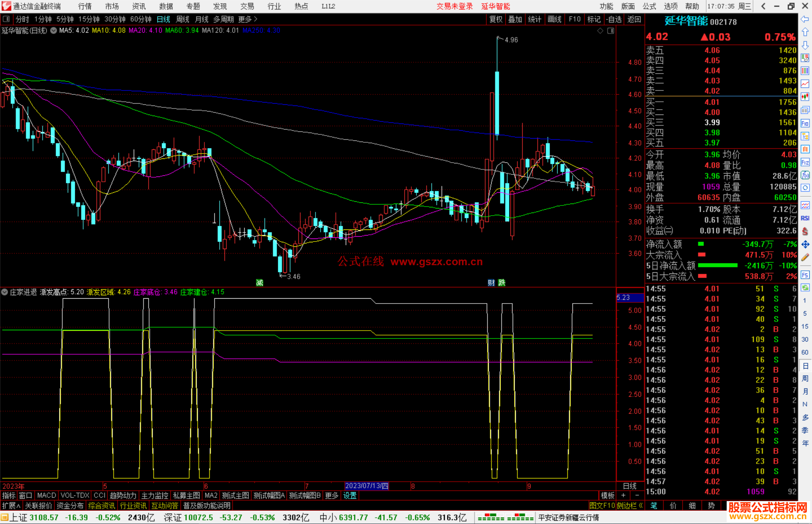Click the pencil drawing tool icon
This screenshot has width=812, height=524.
805,257
